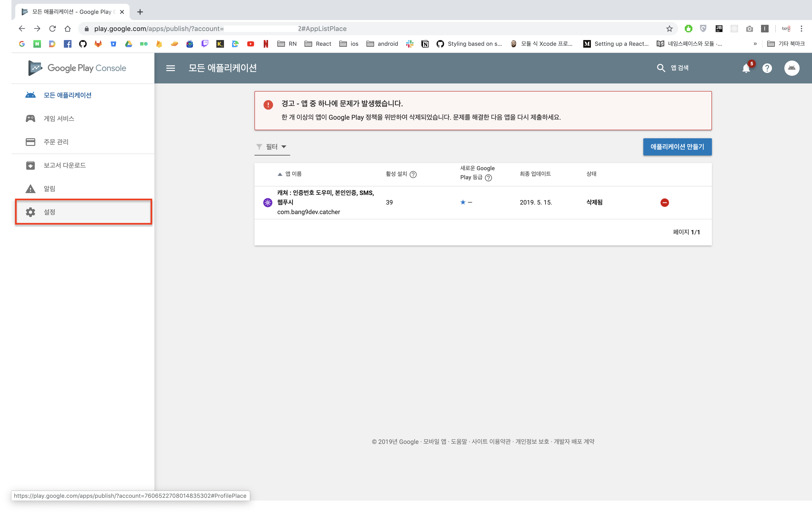The height and width of the screenshot is (514, 812).
Task: Open 게임 서비스 in sidebar
Action: pyautogui.click(x=59, y=118)
